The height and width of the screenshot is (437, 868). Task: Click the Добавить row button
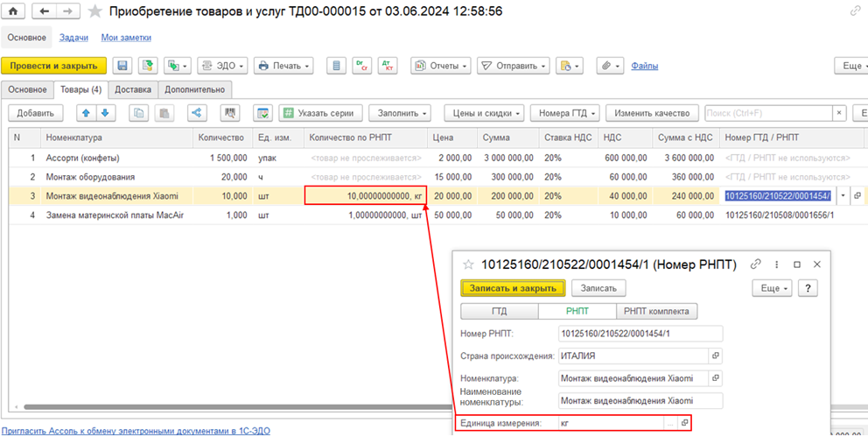[x=35, y=113]
